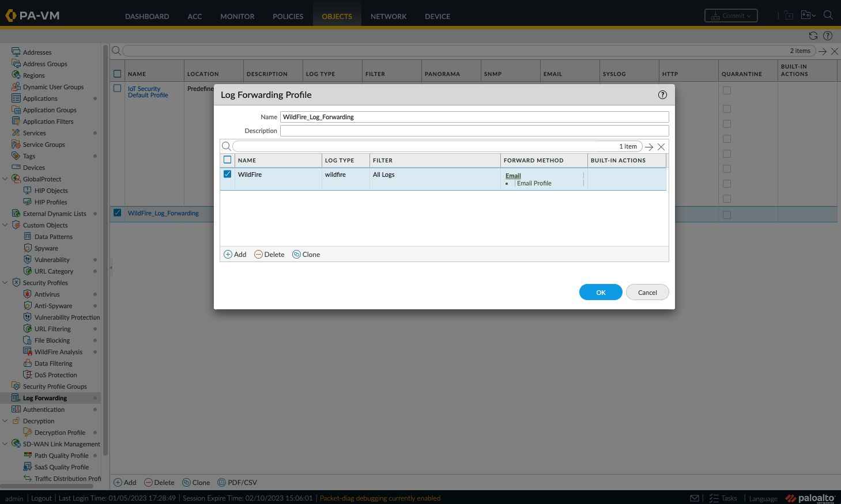Click the PDF/CSV export icon
The width and height of the screenshot is (841, 504).
[x=221, y=483]
